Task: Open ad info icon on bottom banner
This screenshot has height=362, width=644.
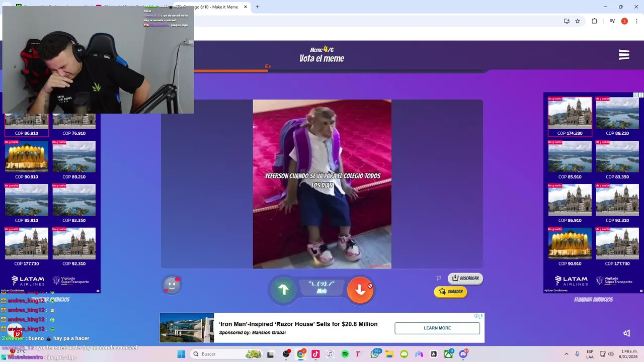Action: pos(476,316)
